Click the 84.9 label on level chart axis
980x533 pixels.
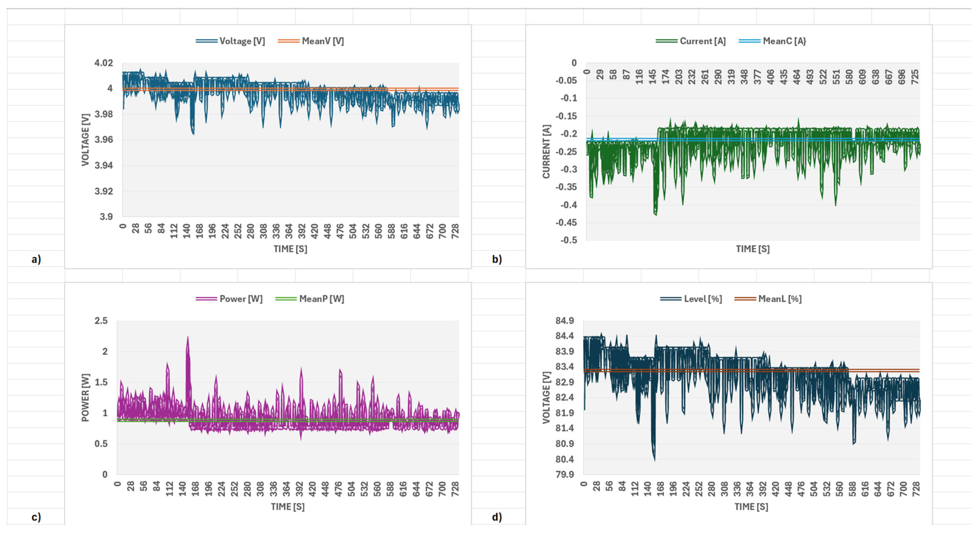pos(565,321)
